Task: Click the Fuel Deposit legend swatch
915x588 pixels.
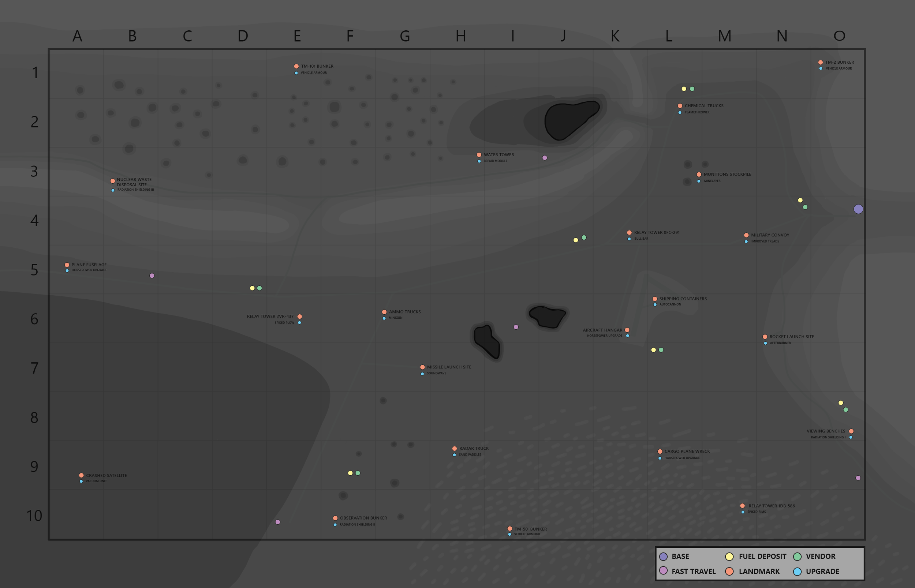Action: [729, 556]
